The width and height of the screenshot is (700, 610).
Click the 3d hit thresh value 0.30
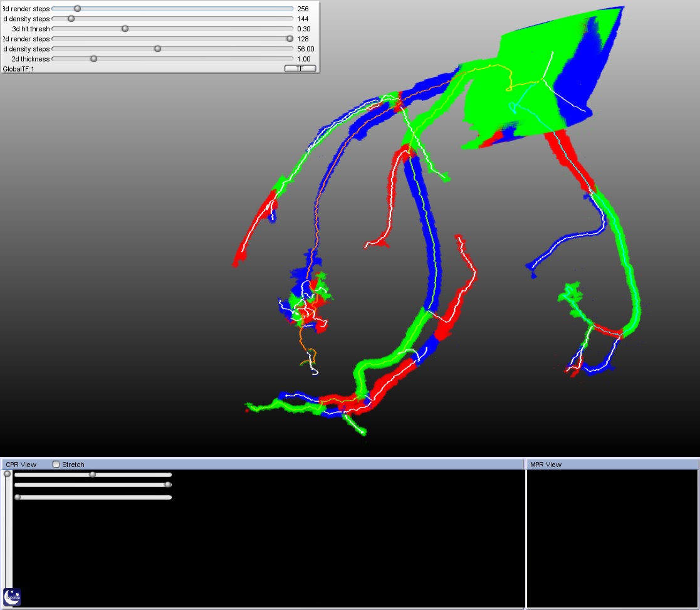click(304, 29)
